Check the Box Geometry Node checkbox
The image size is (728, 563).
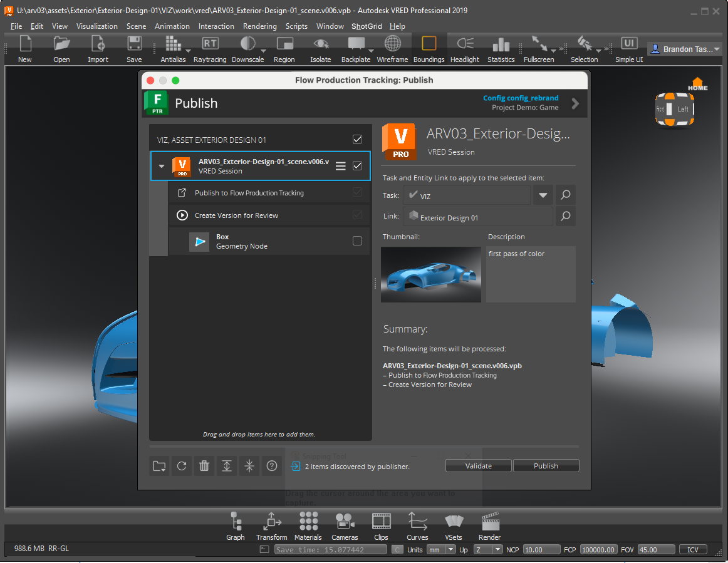[x=358, y=241]
